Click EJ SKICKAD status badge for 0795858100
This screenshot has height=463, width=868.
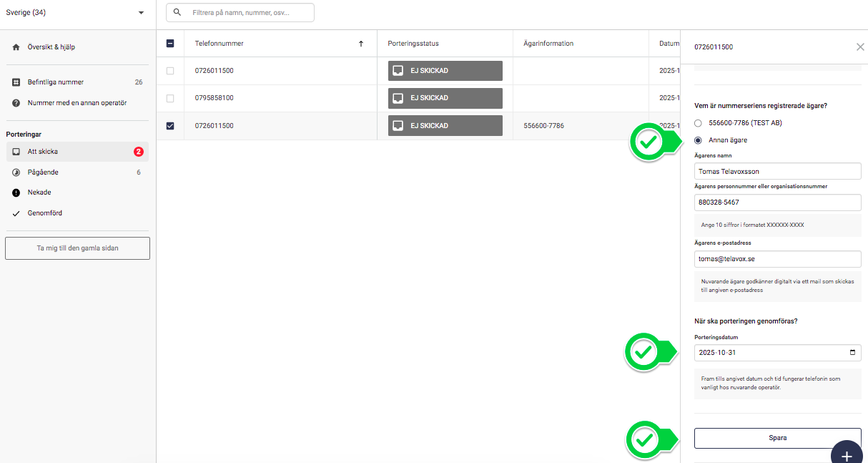[445, 98]
